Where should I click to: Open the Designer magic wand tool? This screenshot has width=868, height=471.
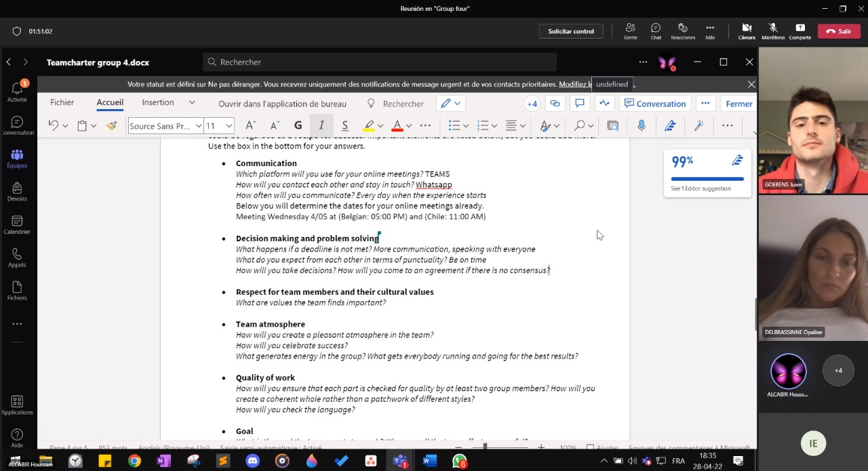click(698, 125)
